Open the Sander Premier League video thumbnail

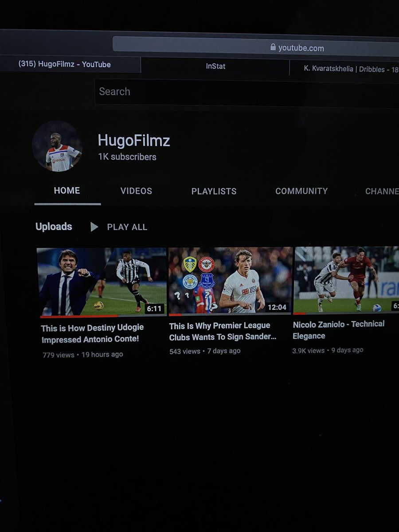[230, 281]
